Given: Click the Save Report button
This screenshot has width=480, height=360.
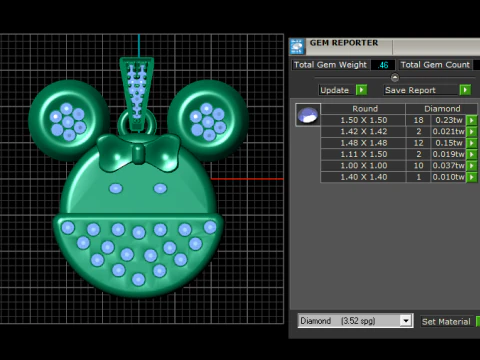Looking at the screenshot, I should [x=421, y=90].
